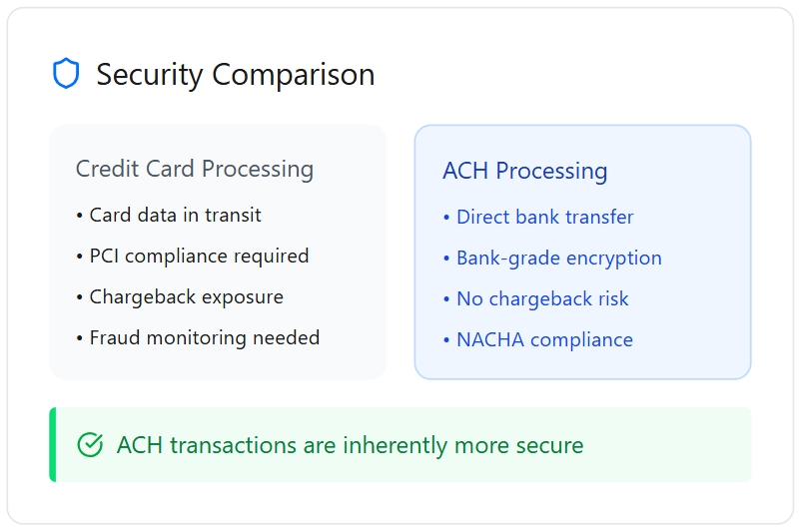Click the bullet dot before NACHA compliance

(446, 340)
